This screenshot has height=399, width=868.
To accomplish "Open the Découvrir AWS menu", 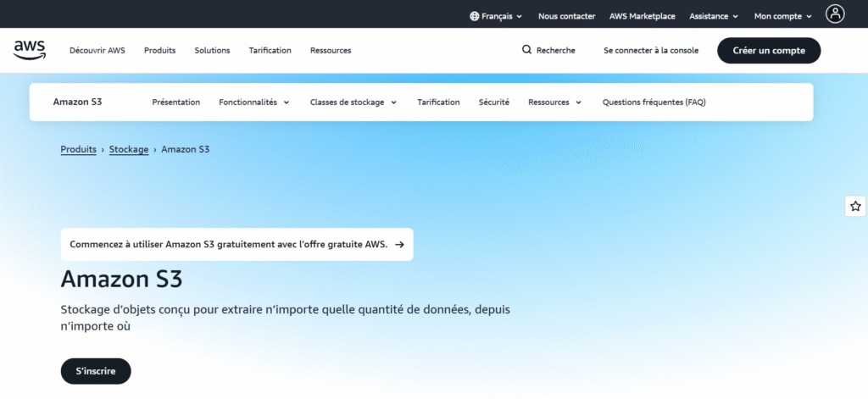I will coord(97,50).
